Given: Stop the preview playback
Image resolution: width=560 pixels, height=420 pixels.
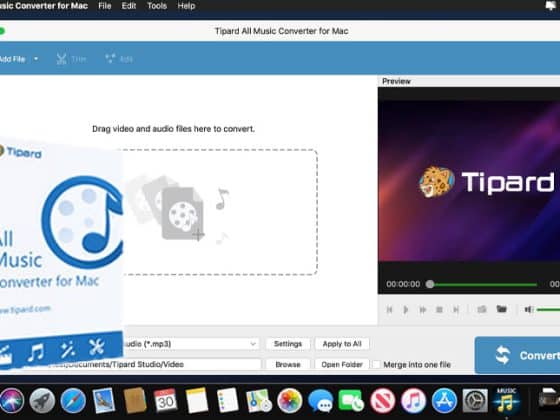Looking at the screenshot, I should pos(439,310).
